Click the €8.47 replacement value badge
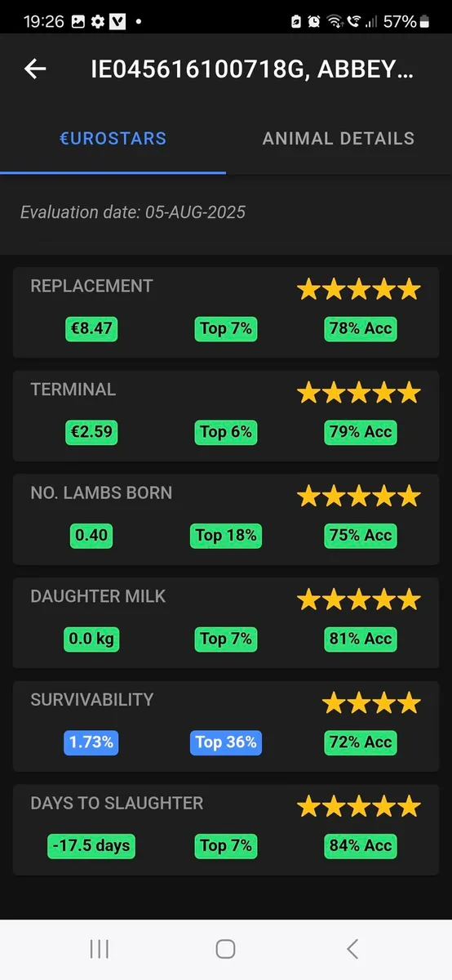This screenshot has width=452, height=980. coord(91,329)
